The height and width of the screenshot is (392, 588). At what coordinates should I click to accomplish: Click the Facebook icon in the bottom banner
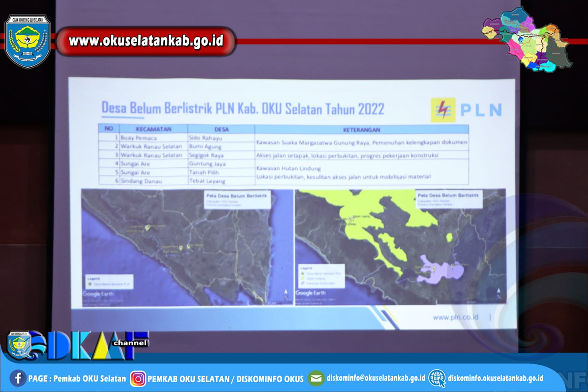(x=18, y=378)
